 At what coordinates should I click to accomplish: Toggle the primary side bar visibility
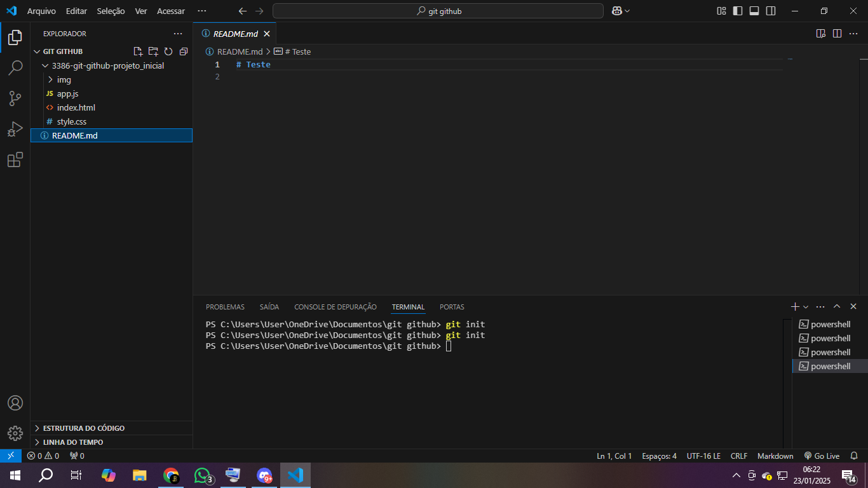click(738, 11)
